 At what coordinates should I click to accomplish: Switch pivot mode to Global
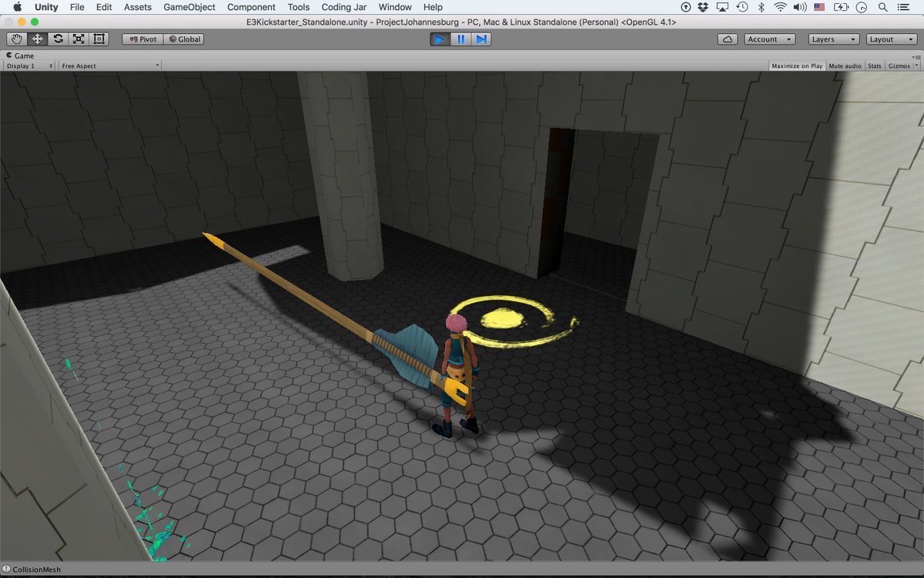point(183,39)
